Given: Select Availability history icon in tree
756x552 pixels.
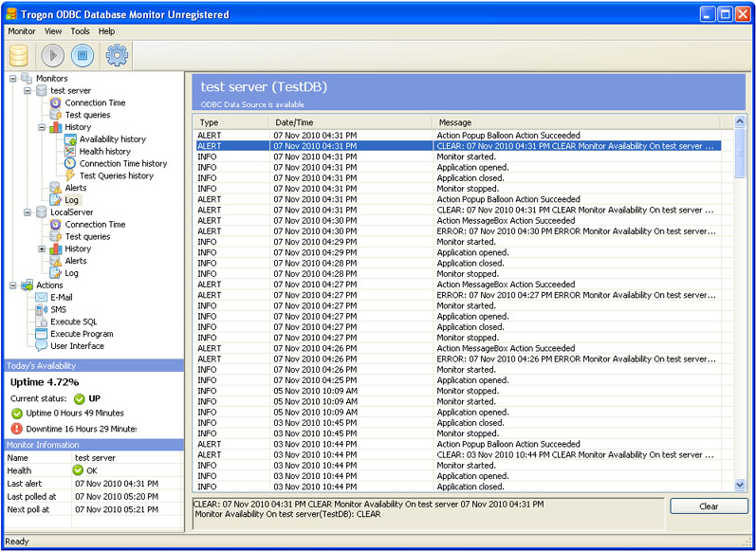Looking at the screenshot, I should pos(70,139).
